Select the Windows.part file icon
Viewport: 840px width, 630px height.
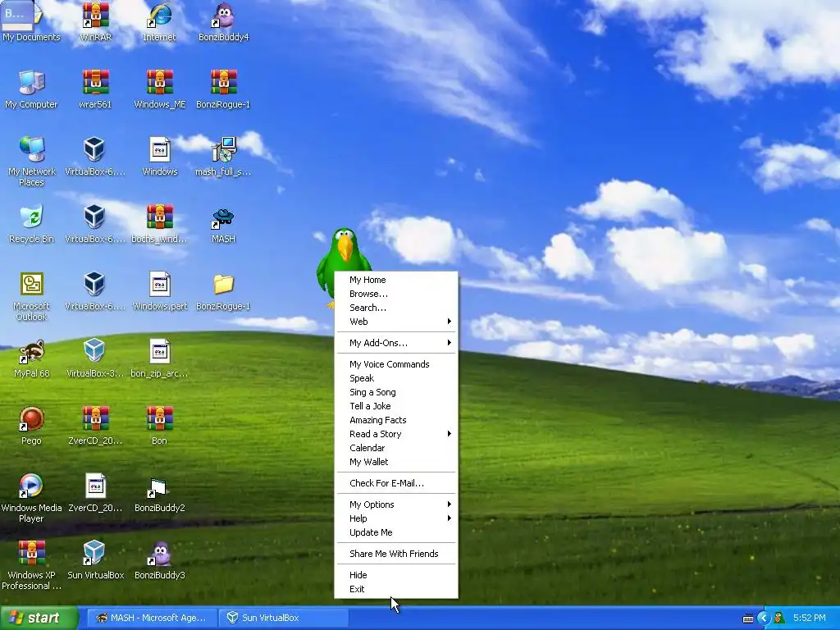(x=160, y=285)
